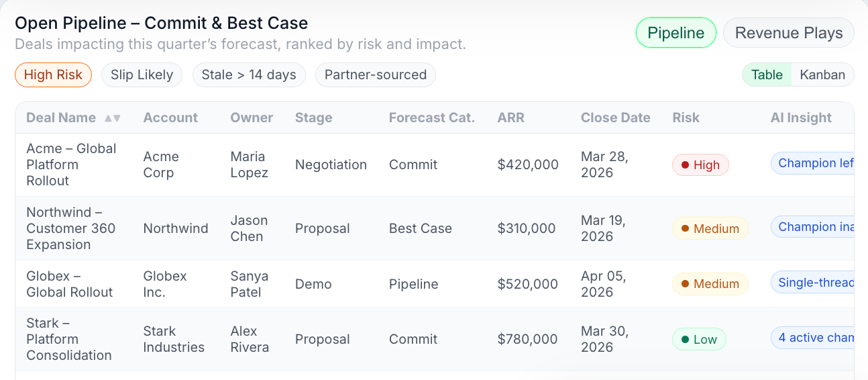Click the Low risk badge for Stark
The image size is (868, 380).
click(x=699, y=340)
